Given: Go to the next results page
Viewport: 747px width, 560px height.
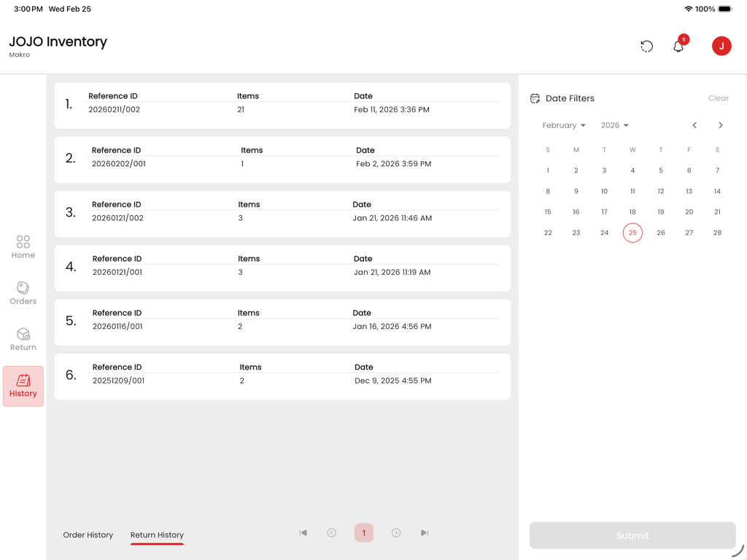Looking at the screenshot, I should [x=396, y=533].
